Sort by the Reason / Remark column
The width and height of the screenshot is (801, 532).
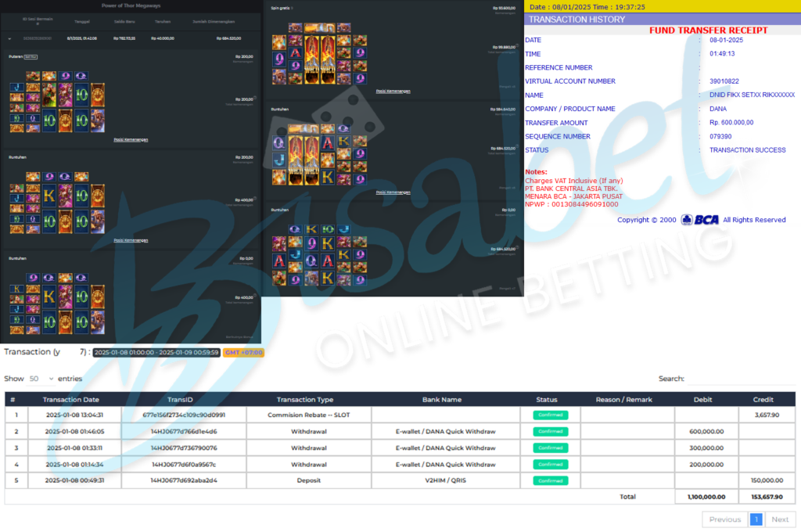tap(623, 400)
